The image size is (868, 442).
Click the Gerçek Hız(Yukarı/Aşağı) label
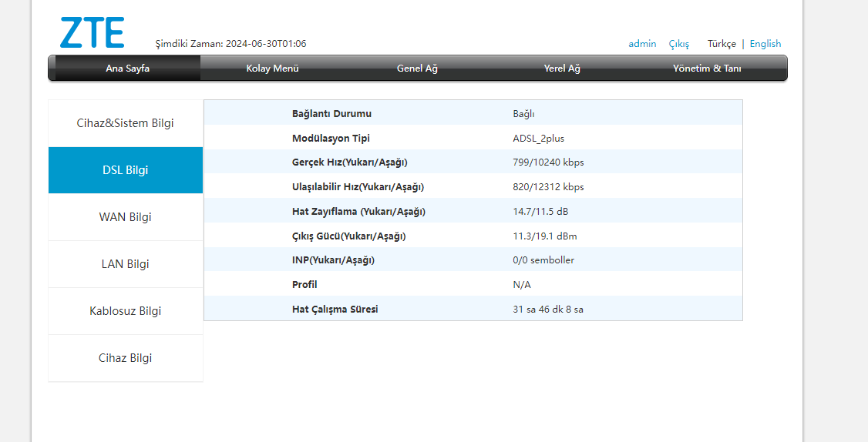(x=349, y=162)
